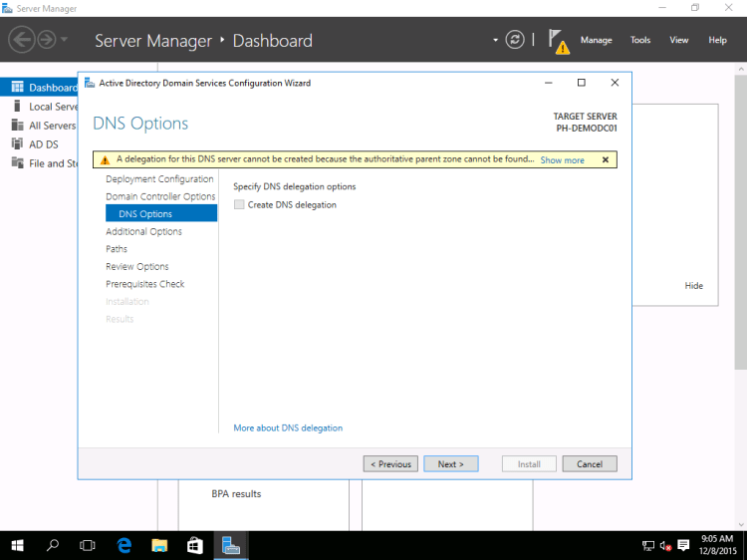Image resolution: width=747 pixels, height=560 pixels.
Task: Open the Tools menu
Action: pos(639,40)
